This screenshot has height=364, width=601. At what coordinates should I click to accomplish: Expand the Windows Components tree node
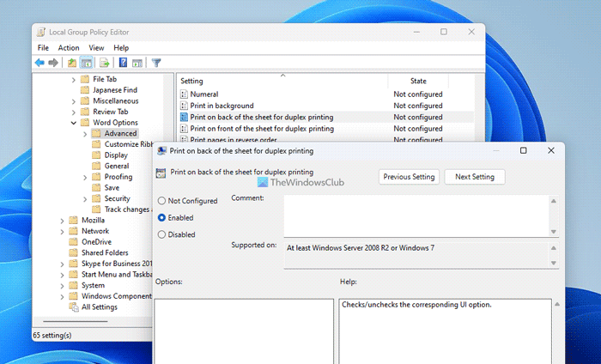click(x=62, y=296)
